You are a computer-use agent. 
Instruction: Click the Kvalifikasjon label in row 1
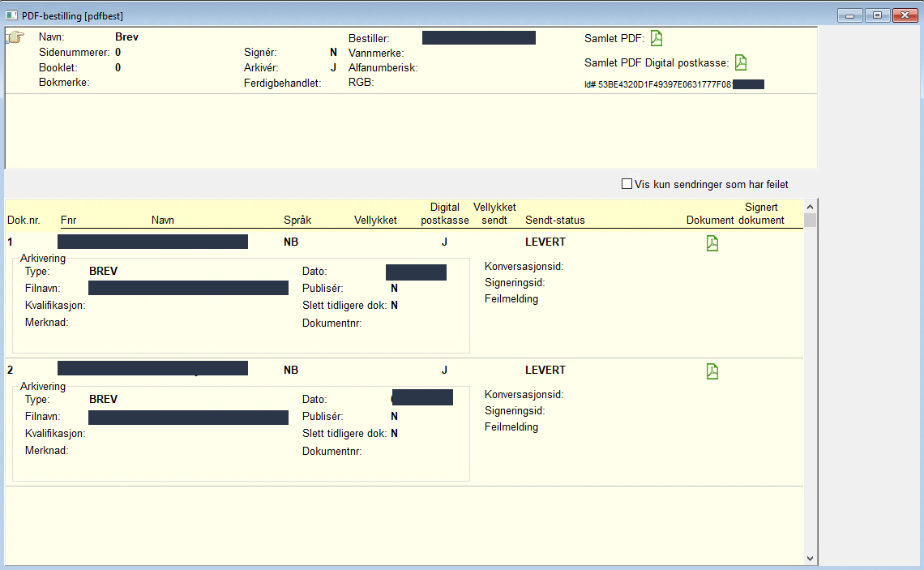[x=55, y=306]
